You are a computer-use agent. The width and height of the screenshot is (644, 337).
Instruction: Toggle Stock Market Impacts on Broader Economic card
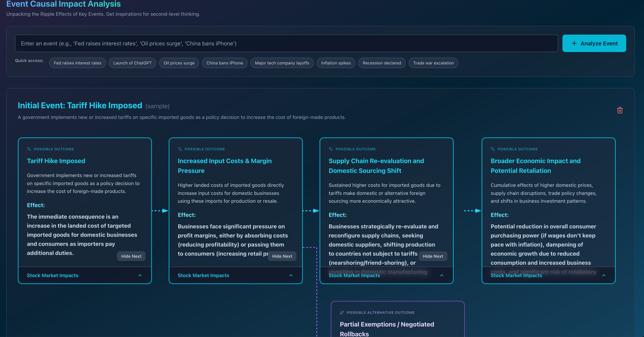(604, 276)
